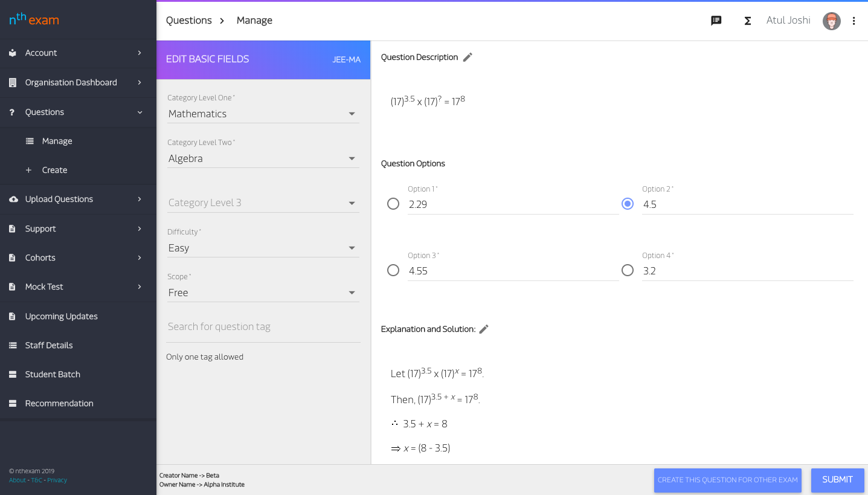The image size is (868, 495).
Task: Open the Mock Test sidebar menu
Action: coord(44,287)
